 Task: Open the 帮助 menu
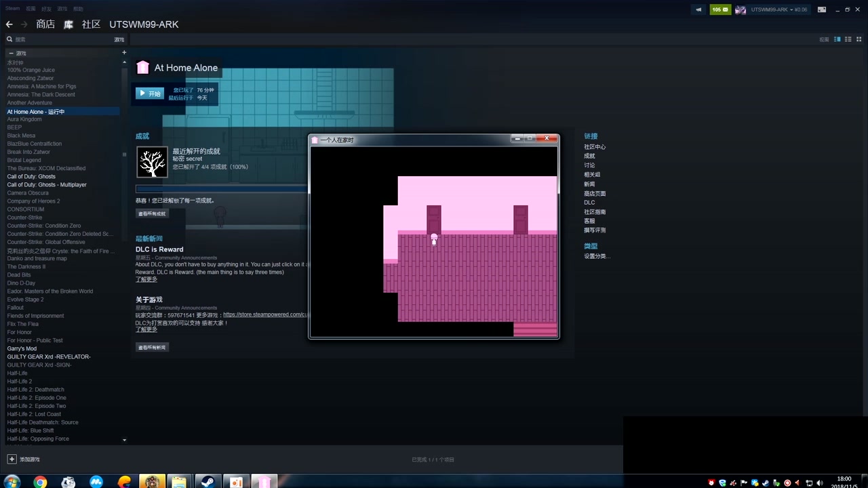pyautogui.click(x=78, y=9)
